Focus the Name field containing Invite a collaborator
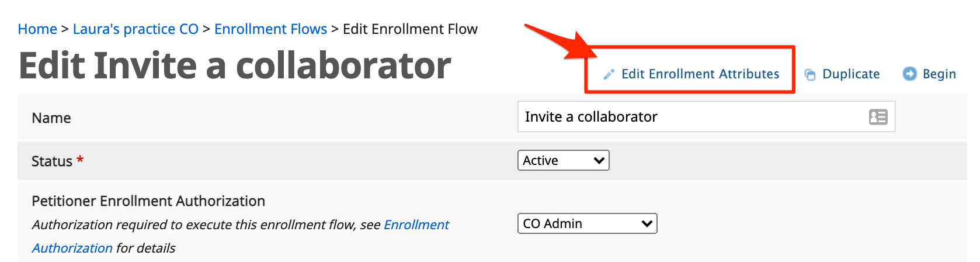 706,116
